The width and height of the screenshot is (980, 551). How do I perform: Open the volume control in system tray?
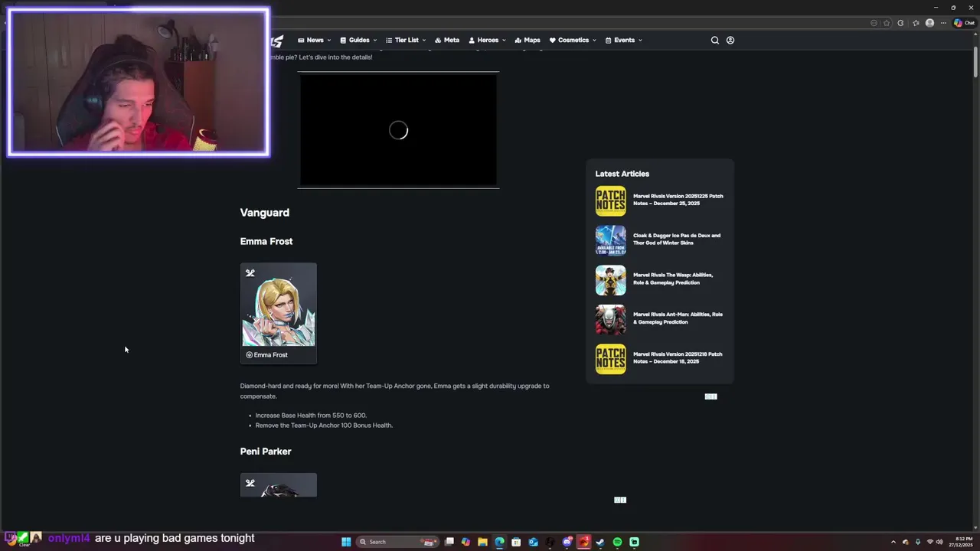(x=939, y=542)
